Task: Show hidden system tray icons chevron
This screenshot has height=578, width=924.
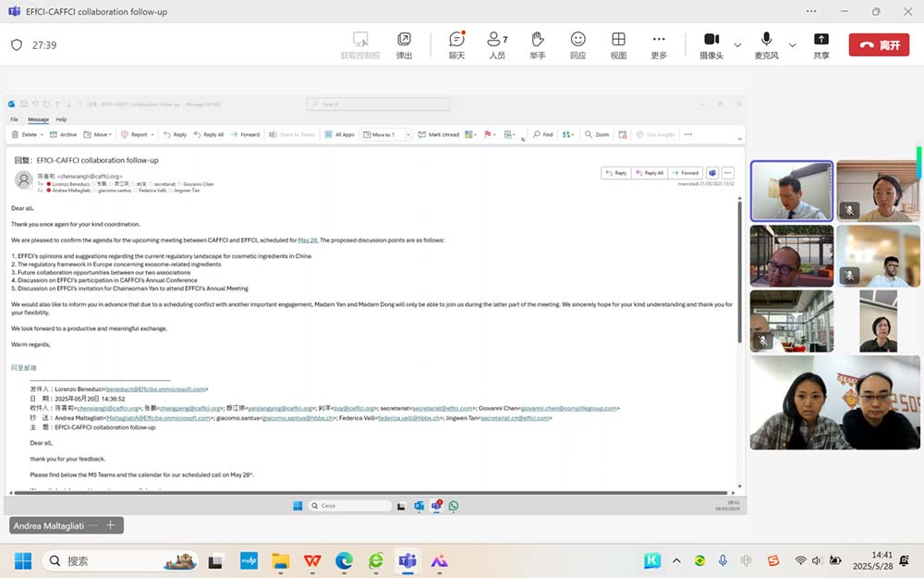Action: click(x=676, y=560)
